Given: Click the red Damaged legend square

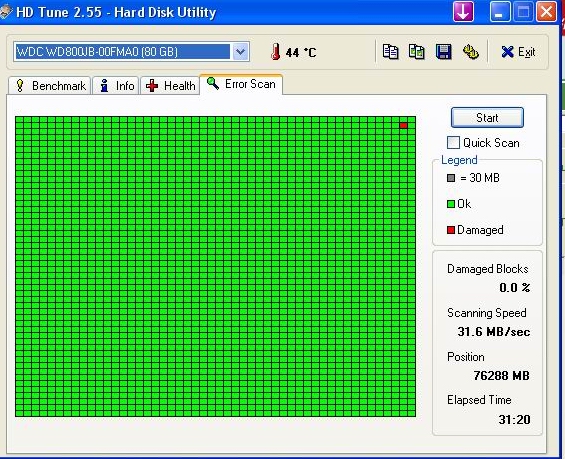Looking at the screenshot, I should 451,230.
